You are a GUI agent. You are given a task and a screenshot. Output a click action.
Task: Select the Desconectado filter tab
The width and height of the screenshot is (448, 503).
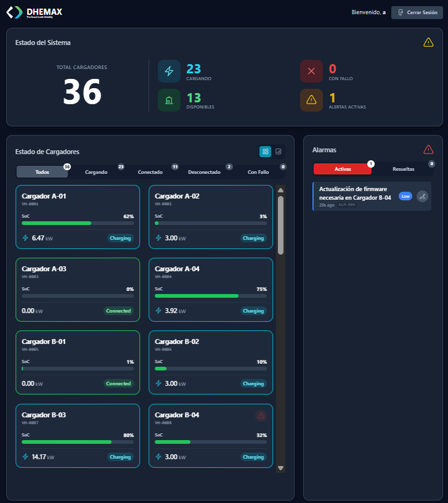[x=204, y=172]
